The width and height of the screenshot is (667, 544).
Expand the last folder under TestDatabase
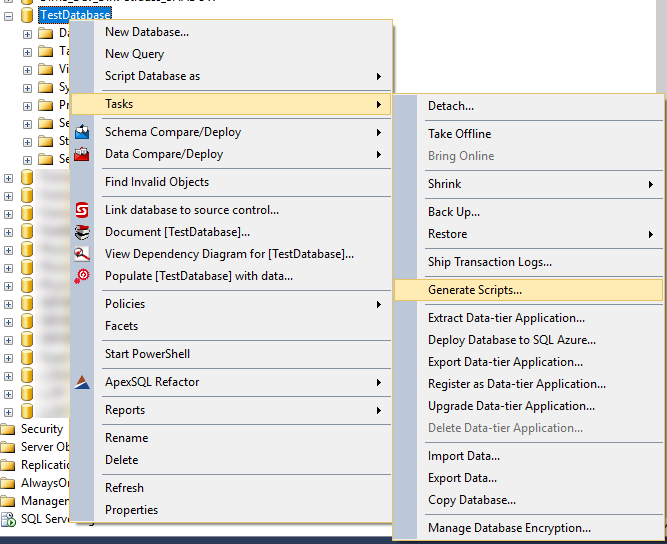coord(27,160)
